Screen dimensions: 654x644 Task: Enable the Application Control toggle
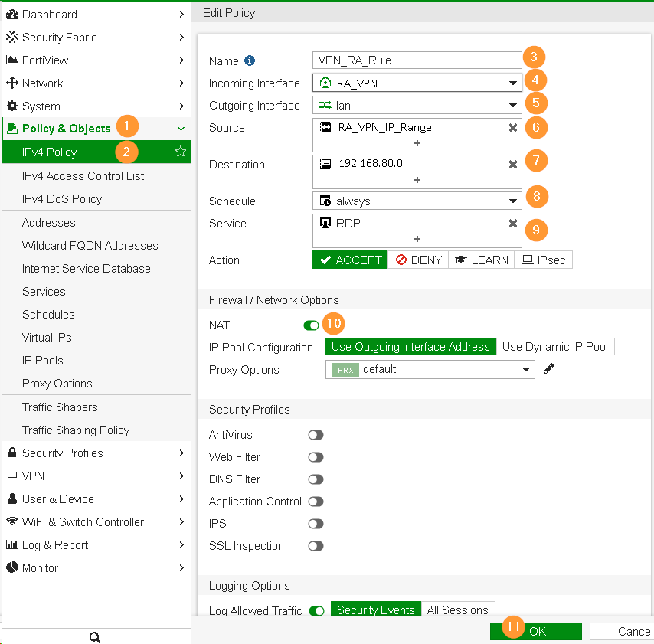coord(316,502)
